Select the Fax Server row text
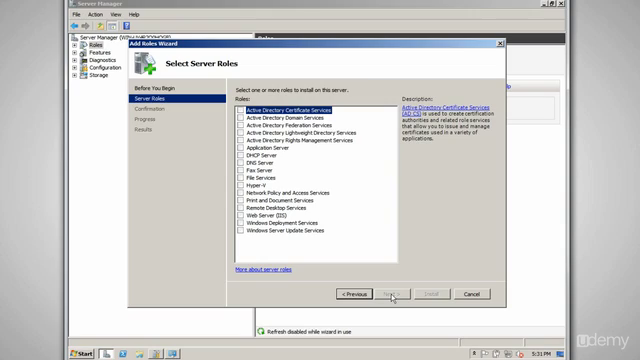Screen dimensions: 640x360 click(259, 171)
